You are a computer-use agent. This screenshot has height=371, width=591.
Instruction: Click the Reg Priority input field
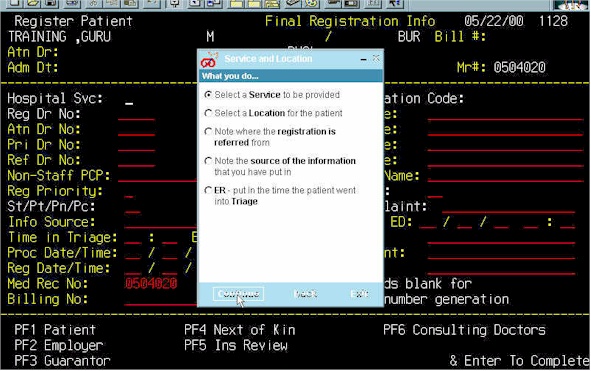point(129,192)
